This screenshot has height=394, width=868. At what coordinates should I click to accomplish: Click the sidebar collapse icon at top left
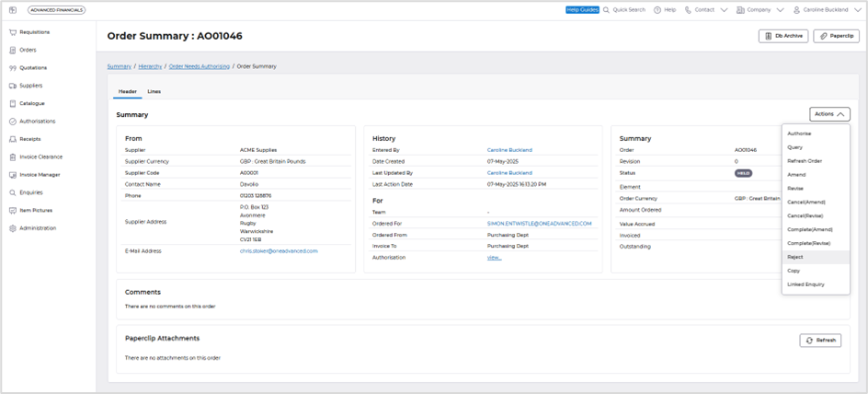pyautogui.click(x=13, y=10)
